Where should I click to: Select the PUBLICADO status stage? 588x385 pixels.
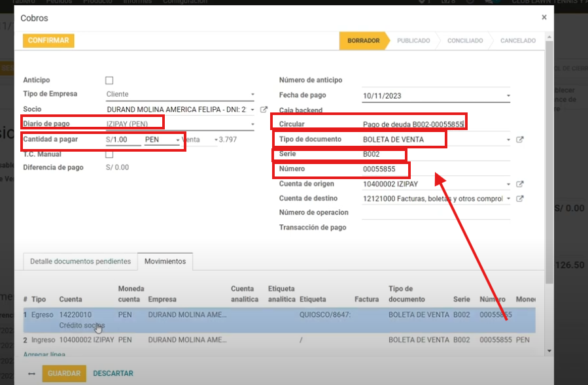coord(413,41)
